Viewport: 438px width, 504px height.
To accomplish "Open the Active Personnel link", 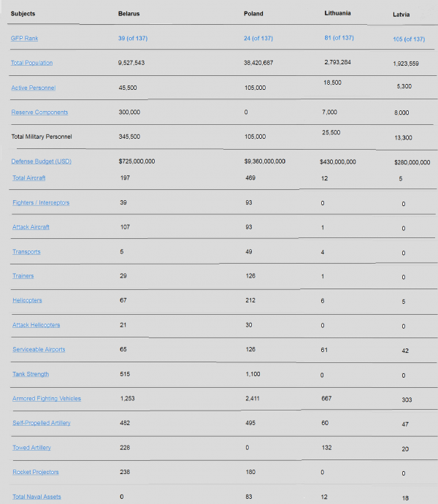I will (33, 88).
